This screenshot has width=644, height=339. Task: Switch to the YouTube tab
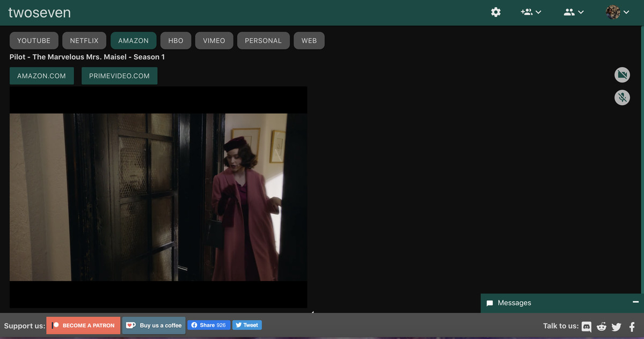34,41
